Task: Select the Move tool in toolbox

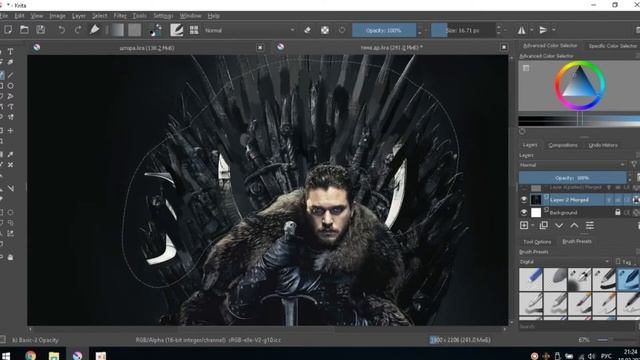Action: point(11,131)
